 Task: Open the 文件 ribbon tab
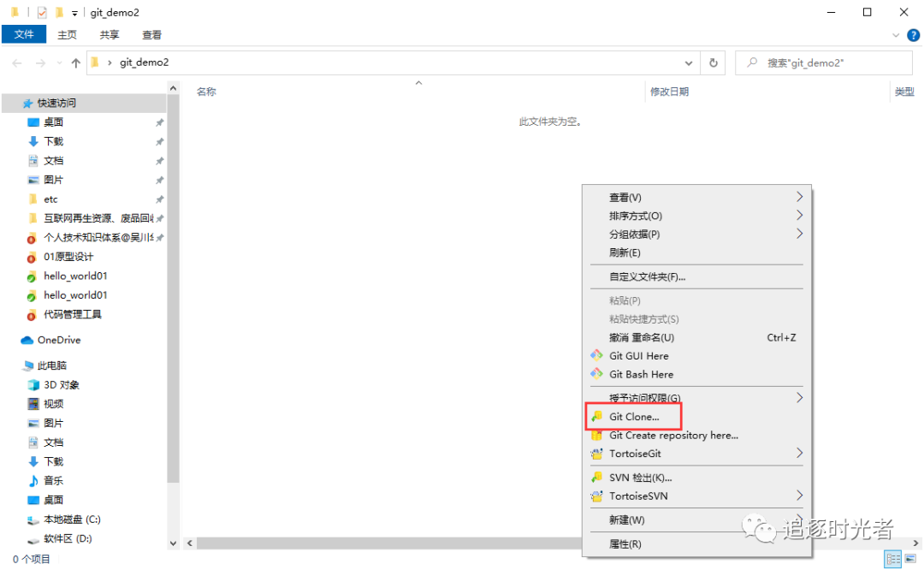tap(24, 34)
